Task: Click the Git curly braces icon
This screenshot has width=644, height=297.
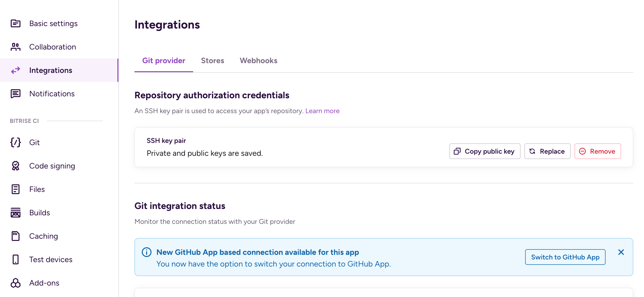Action: 16,142
